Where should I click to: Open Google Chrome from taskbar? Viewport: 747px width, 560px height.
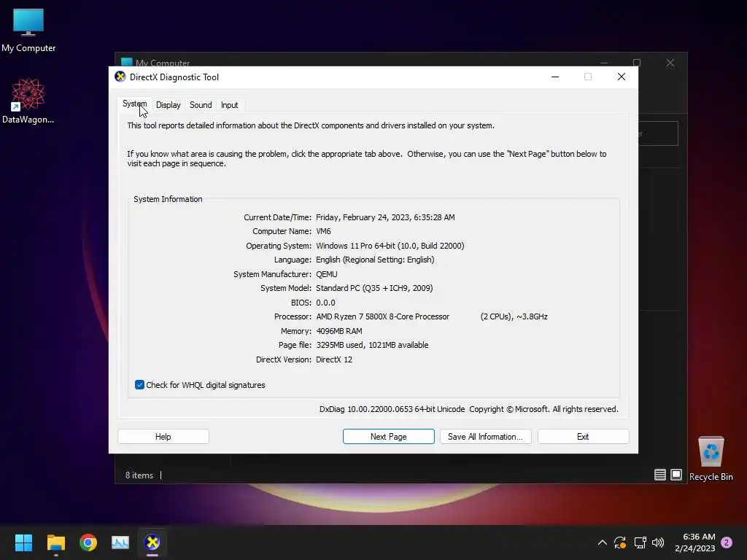88,542
